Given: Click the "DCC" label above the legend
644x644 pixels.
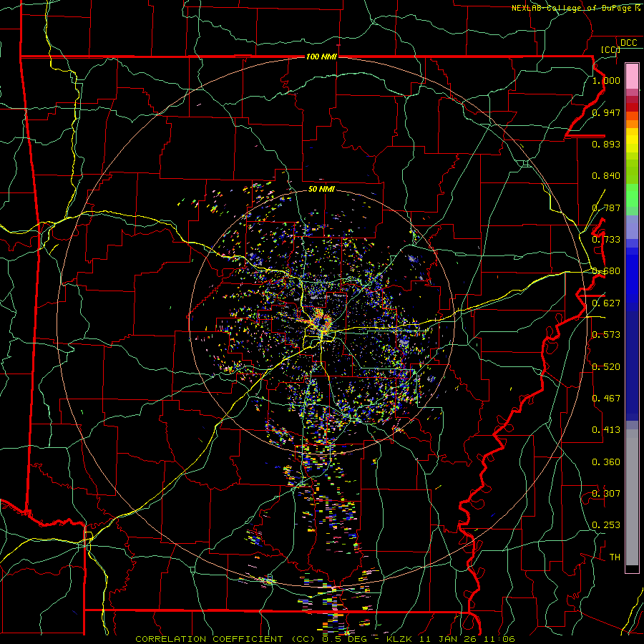Looking at the screenshot, I should 629,43.
